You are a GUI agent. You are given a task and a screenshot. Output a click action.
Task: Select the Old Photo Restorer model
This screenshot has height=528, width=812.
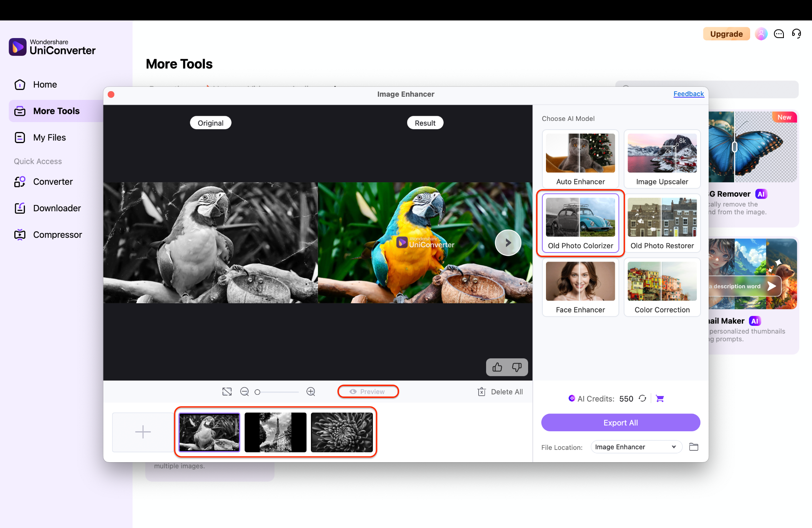click(x=662, y=224)
